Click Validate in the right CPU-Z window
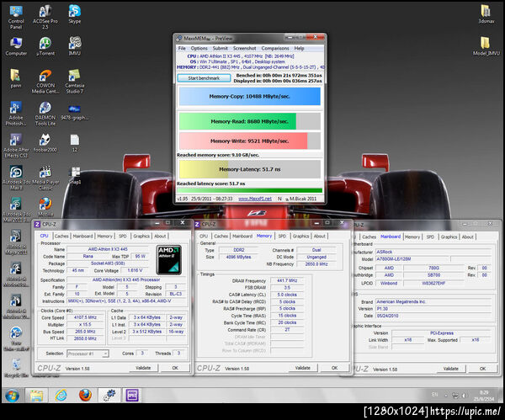505x420 pixels. [450, 369]
